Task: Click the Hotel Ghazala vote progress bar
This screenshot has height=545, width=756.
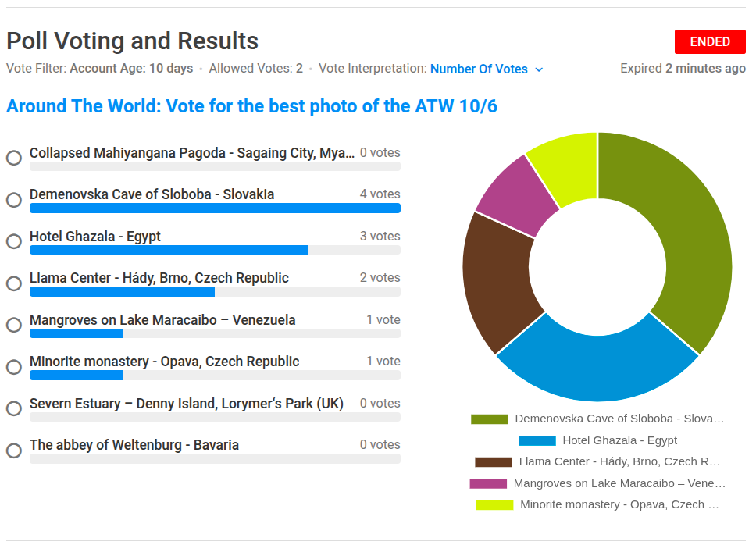Action: coord(169,250)
